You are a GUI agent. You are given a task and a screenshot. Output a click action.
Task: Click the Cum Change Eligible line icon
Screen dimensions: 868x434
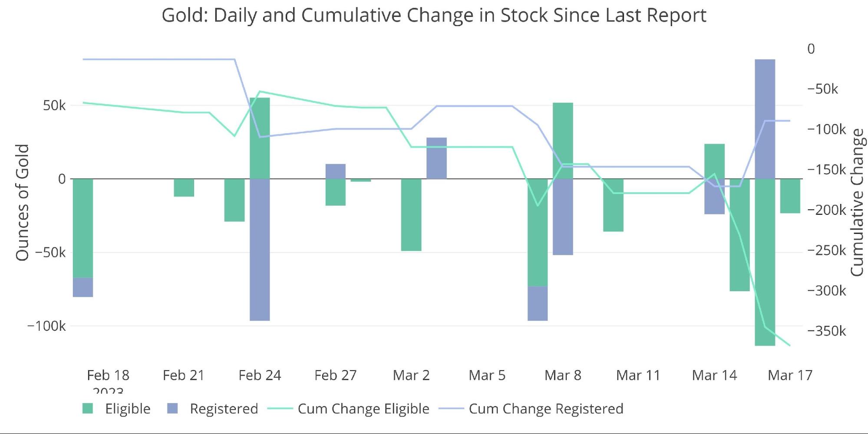(280, 408)
